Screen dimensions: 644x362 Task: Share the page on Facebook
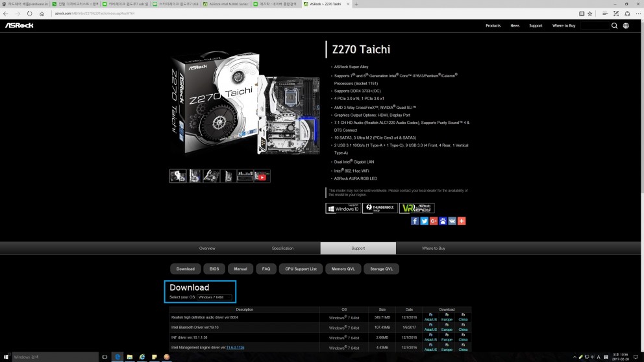pyautogui.click(x=415, y=221)
